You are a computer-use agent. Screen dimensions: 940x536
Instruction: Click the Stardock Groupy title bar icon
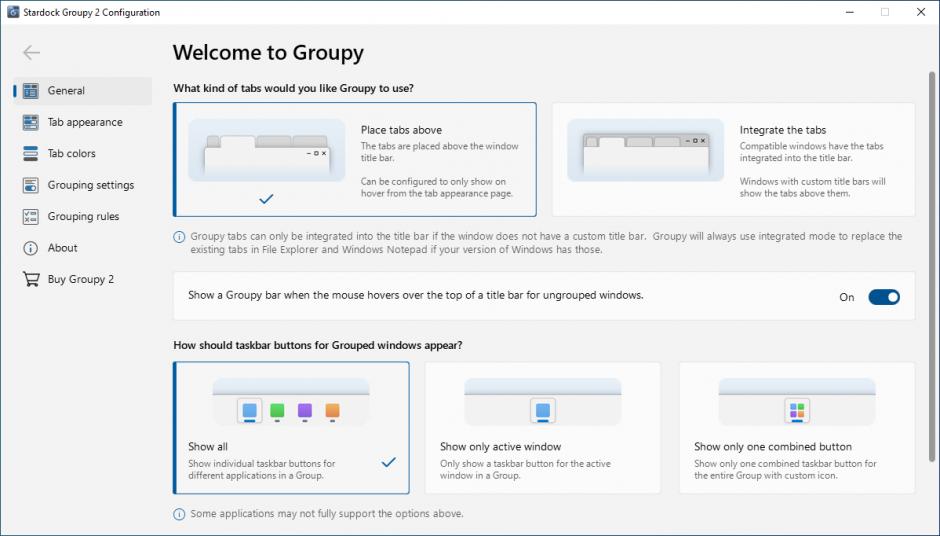[x=13, y=12]
